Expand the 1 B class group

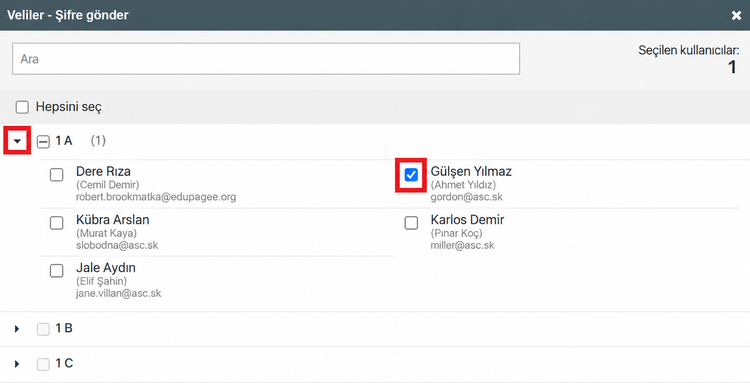click(17, 328)
